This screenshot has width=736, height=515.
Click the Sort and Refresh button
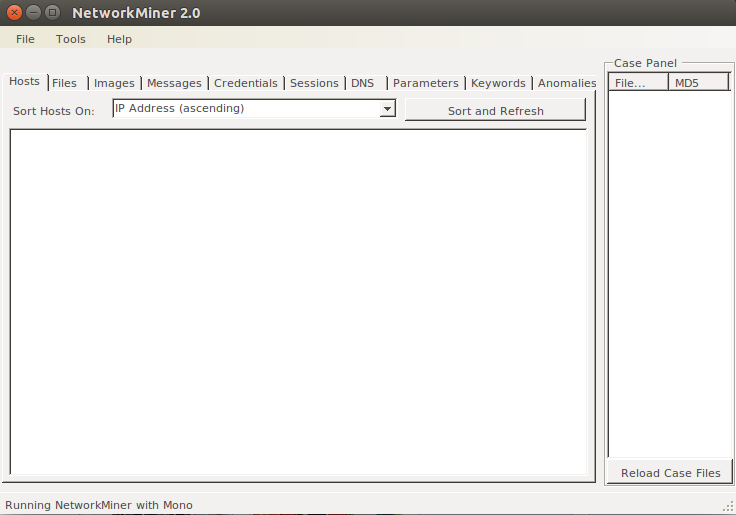point(495,110)
